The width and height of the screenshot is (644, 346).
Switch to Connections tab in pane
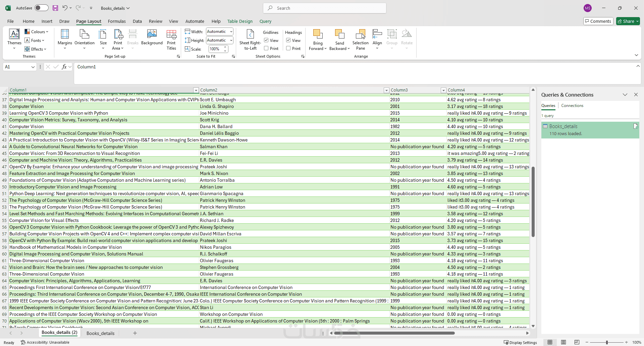tap(572, 106)
